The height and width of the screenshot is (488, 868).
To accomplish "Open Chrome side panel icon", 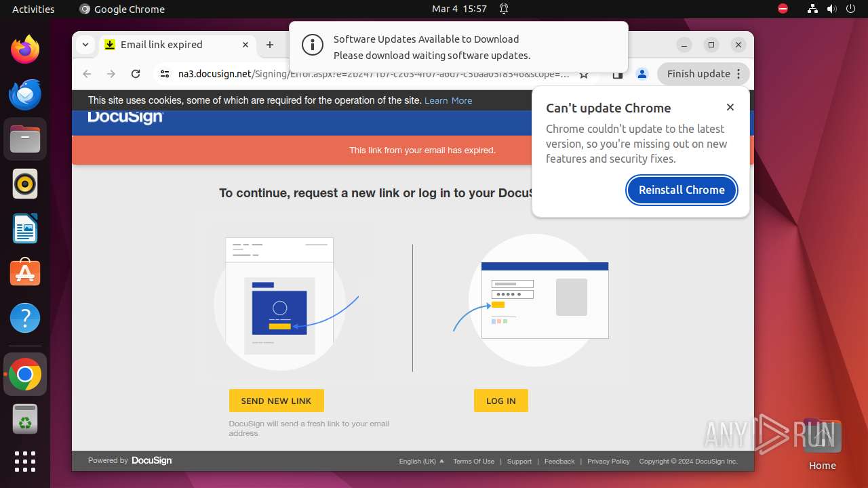I will click(x=618, y=74).
